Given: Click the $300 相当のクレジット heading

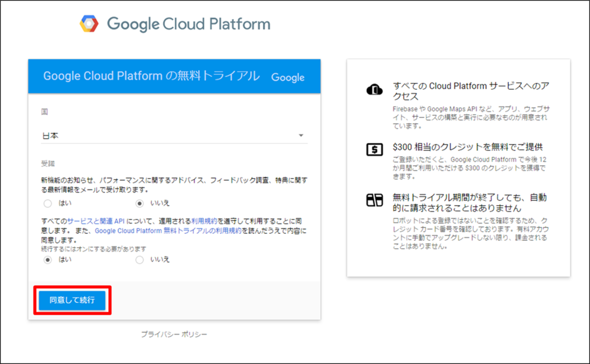Looking at the screenshot, I should (467, 147).
